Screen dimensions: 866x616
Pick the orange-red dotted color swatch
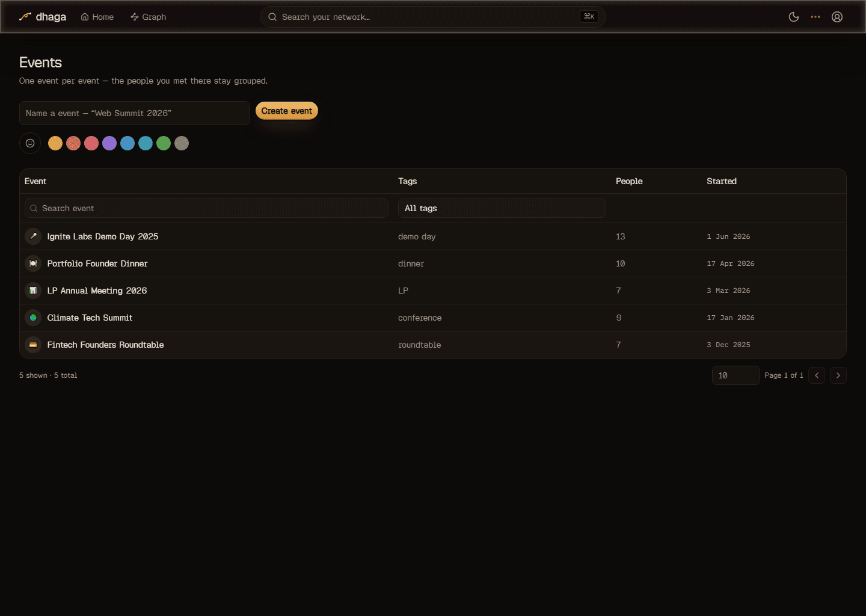73,143
